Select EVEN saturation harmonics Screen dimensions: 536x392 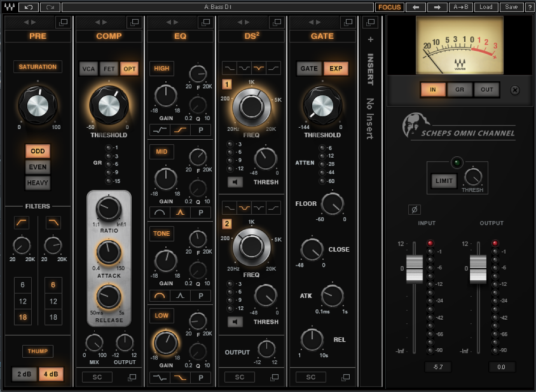point(38,167)
